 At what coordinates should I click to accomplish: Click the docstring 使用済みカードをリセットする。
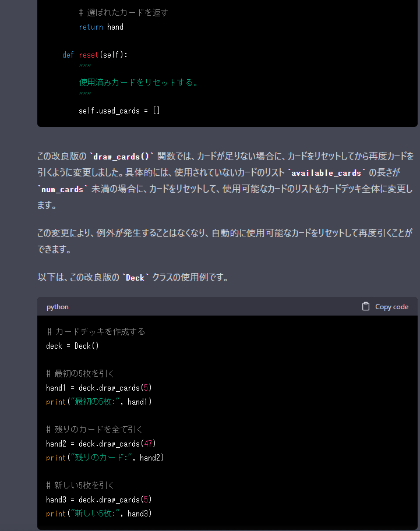click(x=139, y=83)
